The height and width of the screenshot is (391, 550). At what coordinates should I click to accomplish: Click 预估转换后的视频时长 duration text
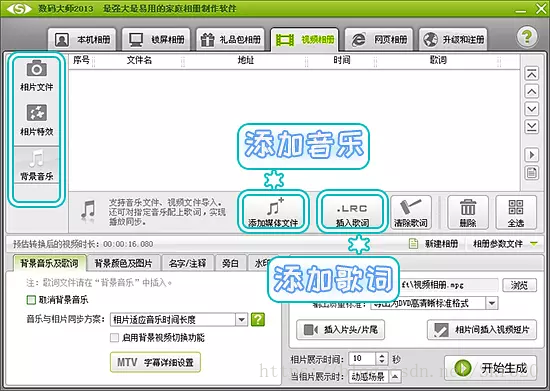point(83,244)
